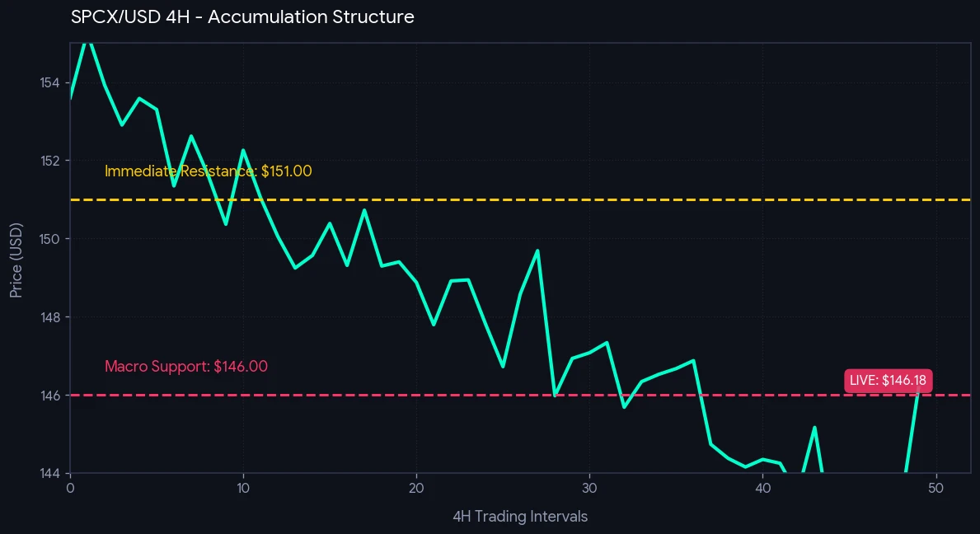The width and height of the screenshot is (980, 534).
Task: Click the 144 price tick label
Action: point(49,473)
